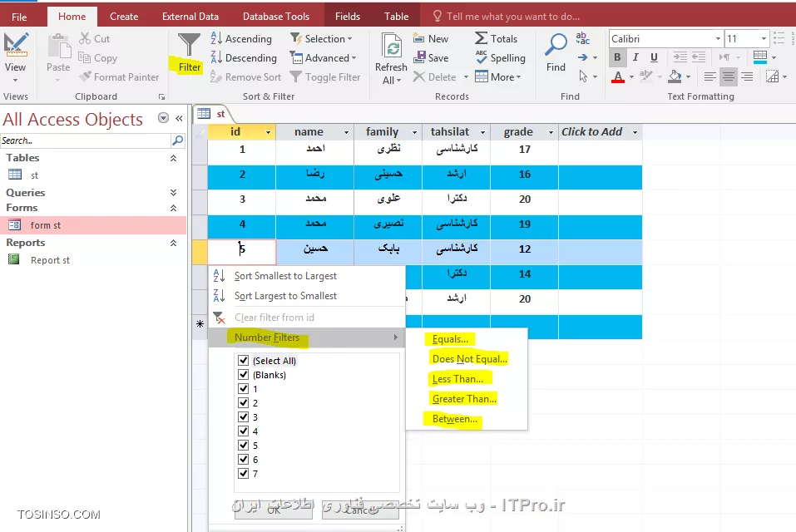This screenshot has height=532, width=796.
Task: Uncheck the (Blanks) filter value
Action: (242, 374)
